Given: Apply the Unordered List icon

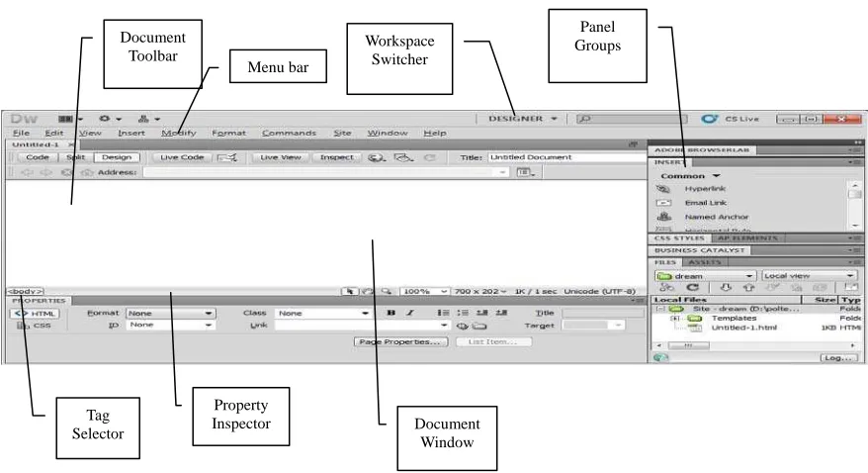Looking at the screenshot, I should 443,313.
